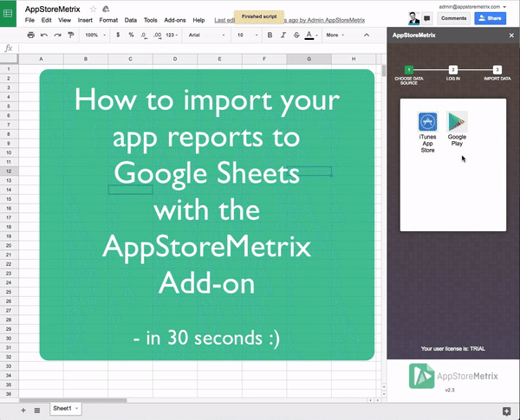
Task: Select row 1 header
Action: (x=9, y=69)
